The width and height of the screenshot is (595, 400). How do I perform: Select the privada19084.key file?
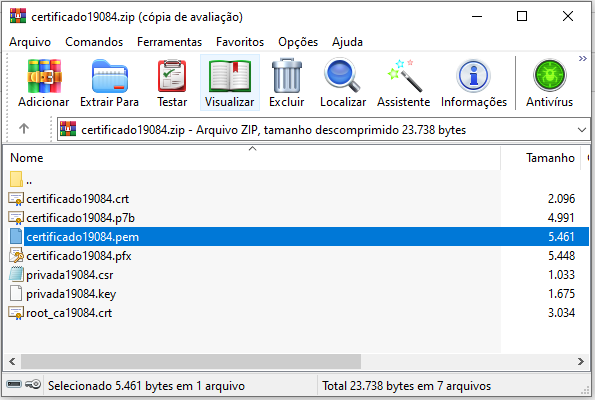[x=71, y=294]
